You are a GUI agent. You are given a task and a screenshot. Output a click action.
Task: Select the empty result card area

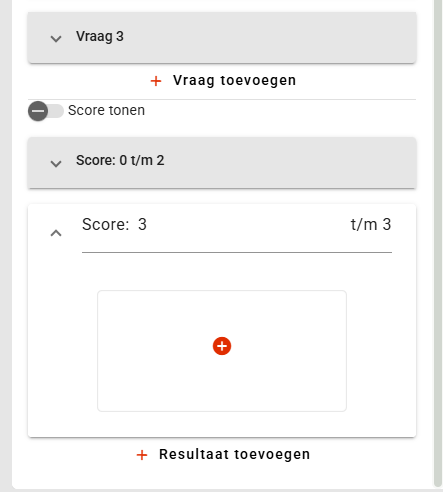pos(222,351)
